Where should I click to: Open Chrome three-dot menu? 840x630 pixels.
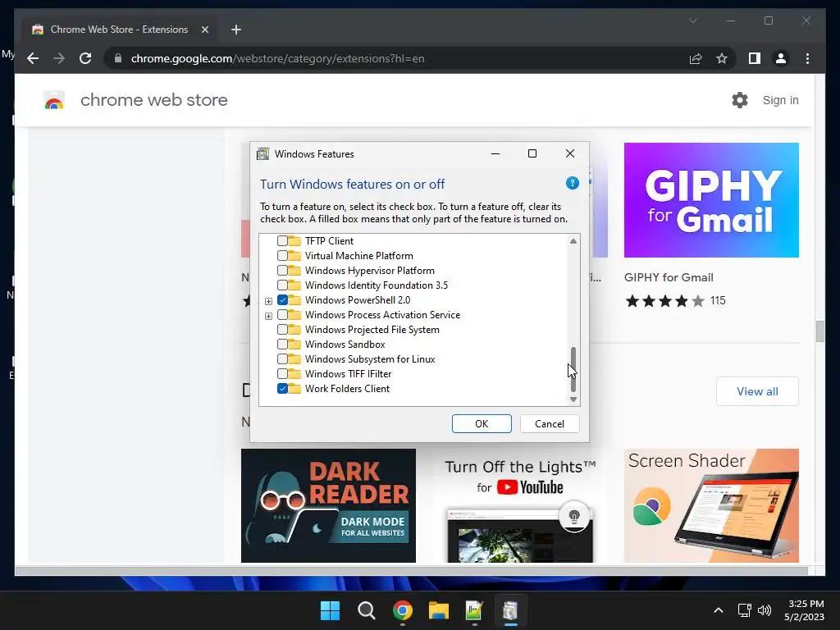click(x=807, y=58)
